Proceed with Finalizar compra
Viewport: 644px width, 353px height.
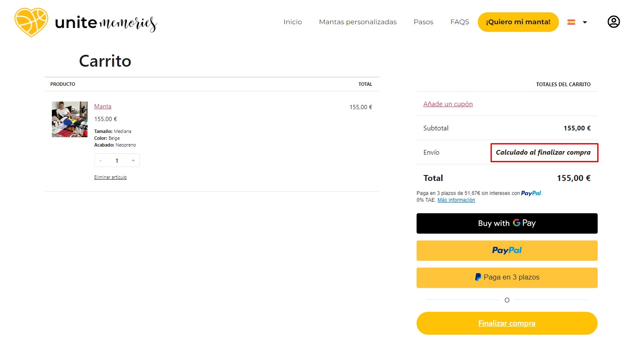pyautogui.click(x=507, y=323)
